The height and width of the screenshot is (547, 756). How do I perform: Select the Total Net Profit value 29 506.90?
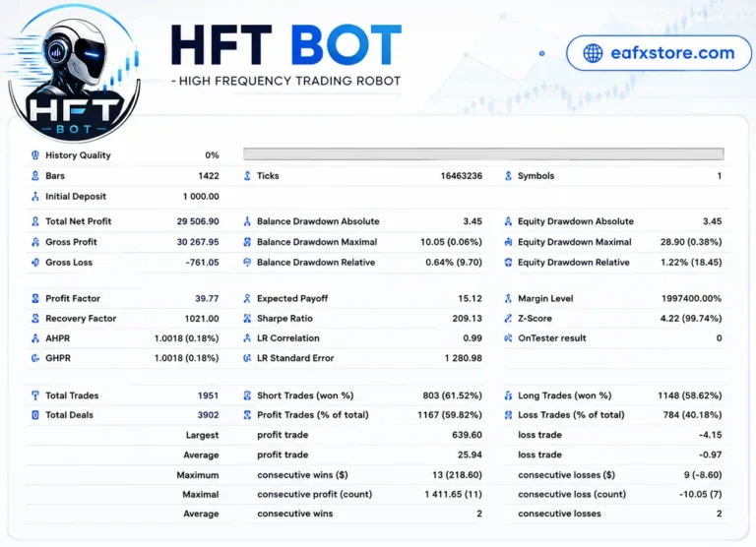198,221
